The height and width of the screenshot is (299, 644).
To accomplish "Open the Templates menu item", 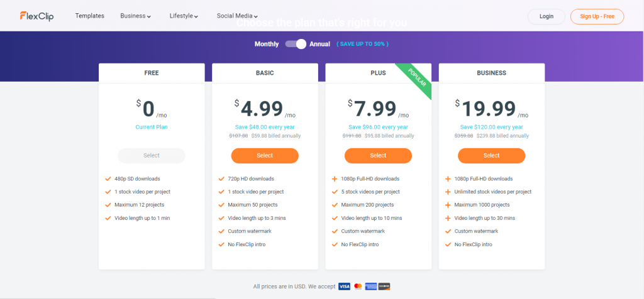I will coord(89,16).
